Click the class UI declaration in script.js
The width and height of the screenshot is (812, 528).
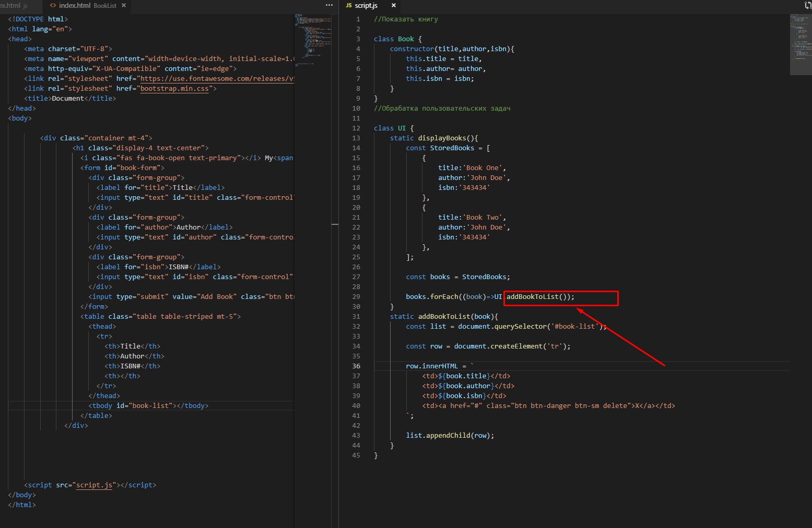pyautogui.click(x=394, y=128)
